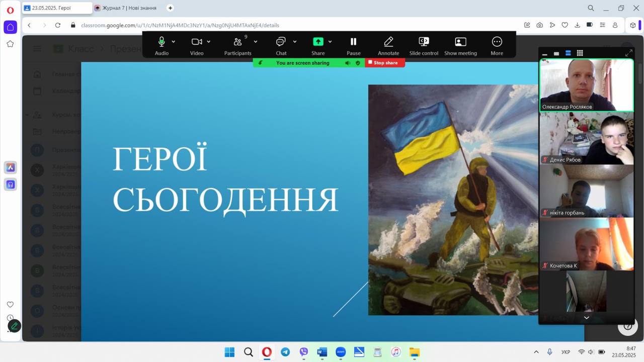The height and width of the screenshot is (362, 644).
Task: Switch video panel to single-speaker view
Action: [x=556, y=53]
